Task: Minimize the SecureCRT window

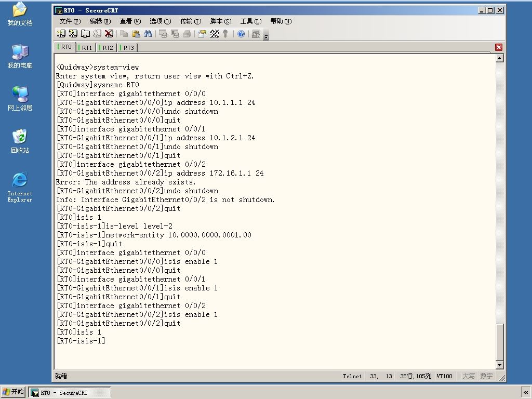Action: pos(482,10)
